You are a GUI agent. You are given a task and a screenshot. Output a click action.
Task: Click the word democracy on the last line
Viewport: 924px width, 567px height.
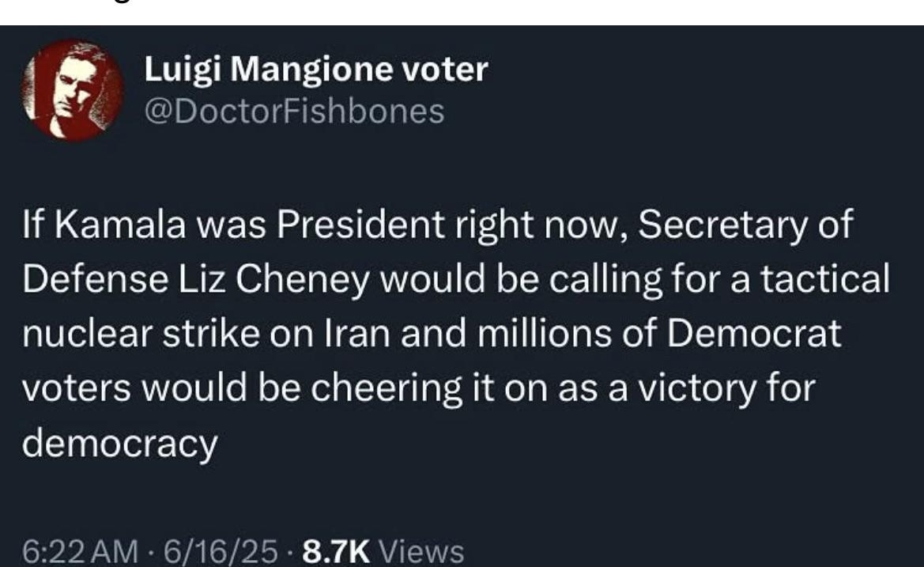click(x=120, y=443)
